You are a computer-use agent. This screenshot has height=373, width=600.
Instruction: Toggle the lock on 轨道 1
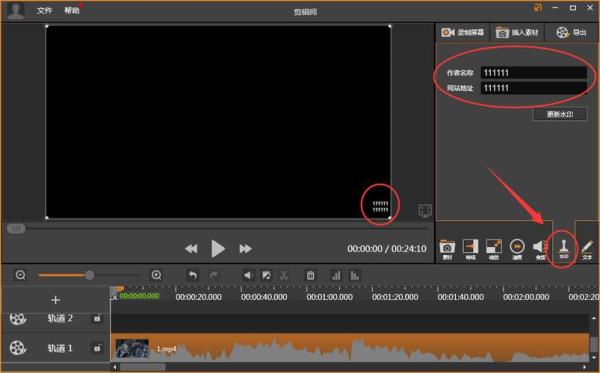tap(97, 348)
